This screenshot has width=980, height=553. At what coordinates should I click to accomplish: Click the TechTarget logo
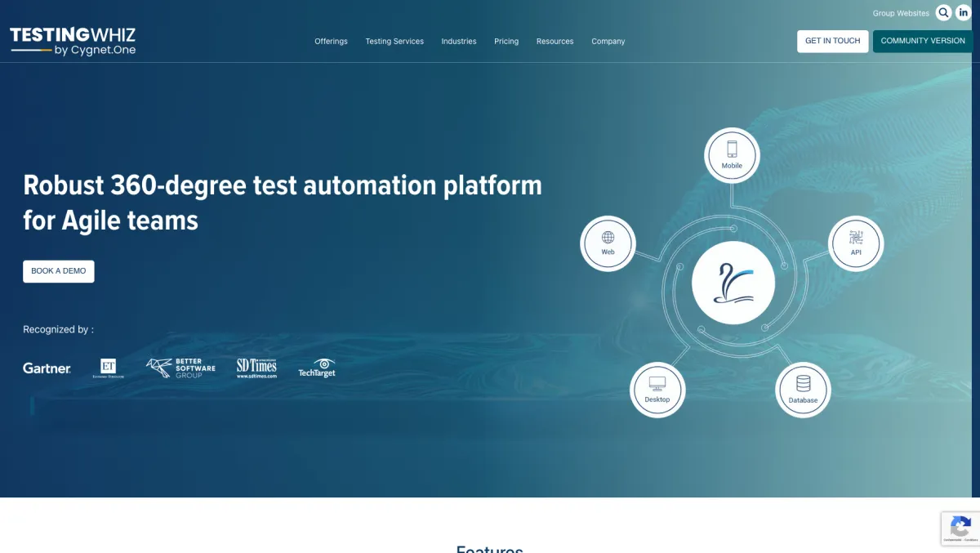coord(317,368)
